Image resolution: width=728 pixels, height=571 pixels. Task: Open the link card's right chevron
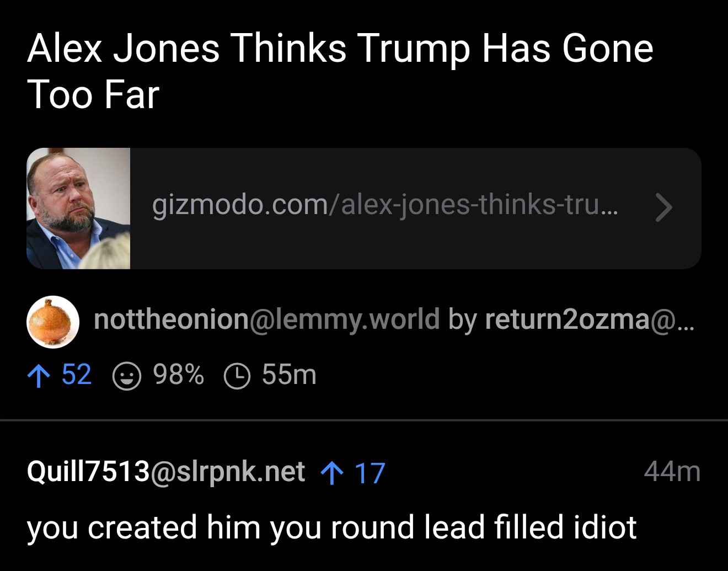[664, 208]
